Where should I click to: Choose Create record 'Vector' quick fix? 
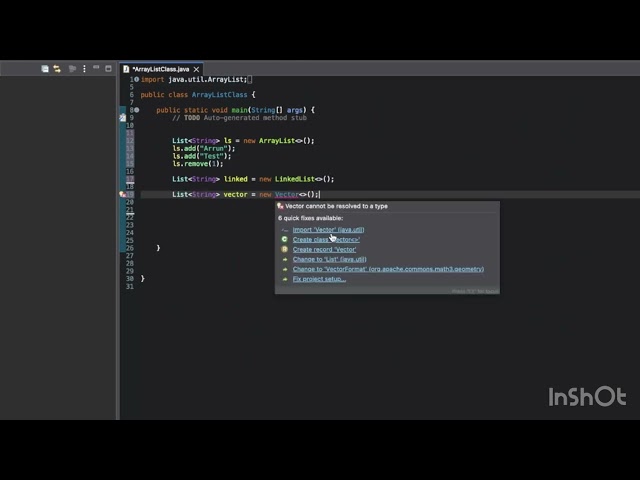coord(324,249)
